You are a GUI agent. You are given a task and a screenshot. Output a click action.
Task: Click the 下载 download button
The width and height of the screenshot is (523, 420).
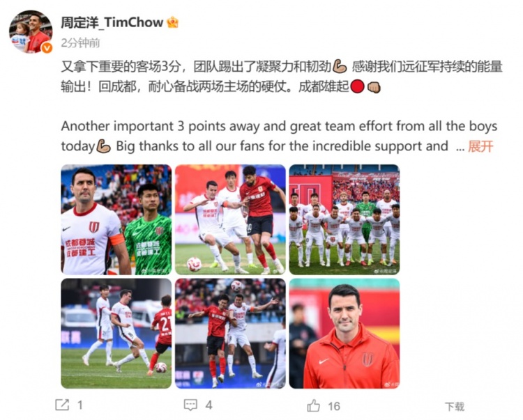455,406
